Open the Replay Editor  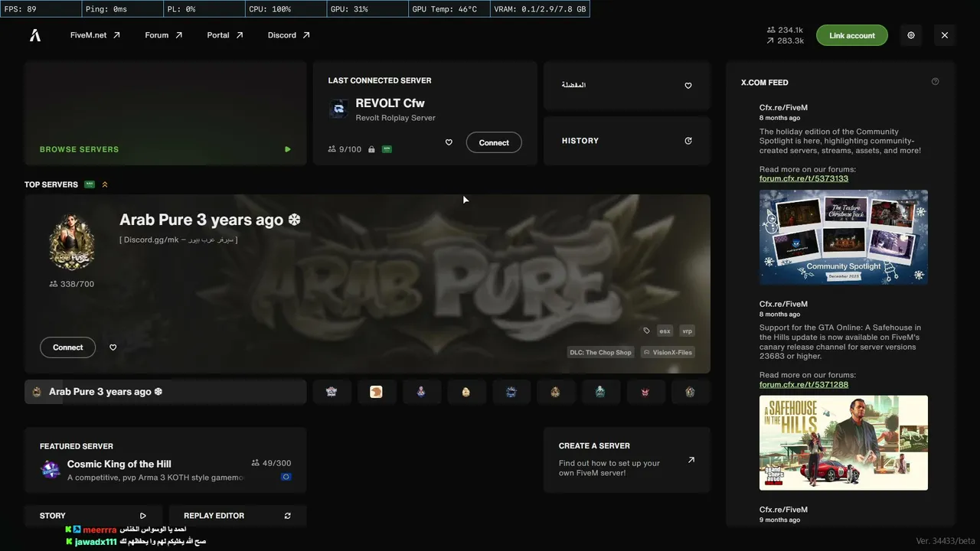coord(237,516)
